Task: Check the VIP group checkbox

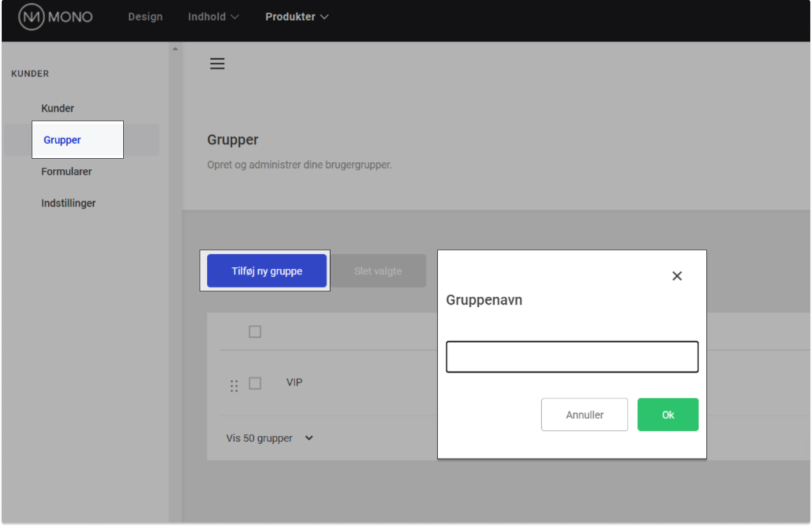Action: tap(254, 383)
